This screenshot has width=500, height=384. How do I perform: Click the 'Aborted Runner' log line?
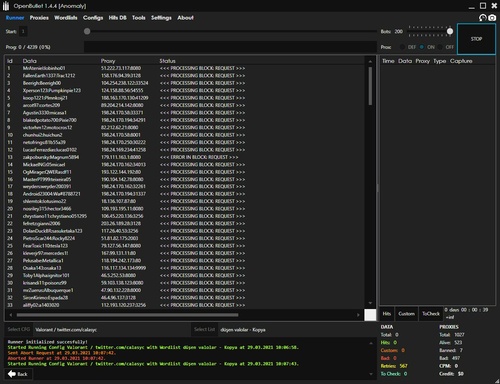(56, 358)
